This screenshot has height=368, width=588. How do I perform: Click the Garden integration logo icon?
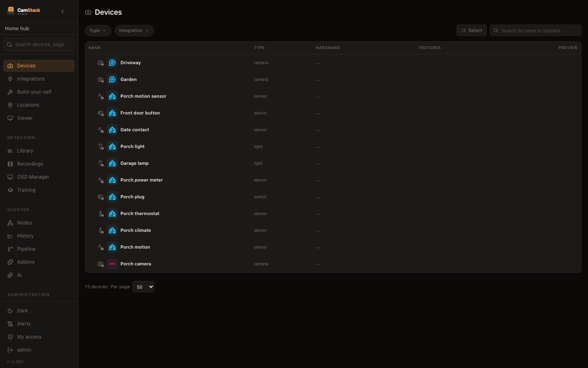coord(112,79)
